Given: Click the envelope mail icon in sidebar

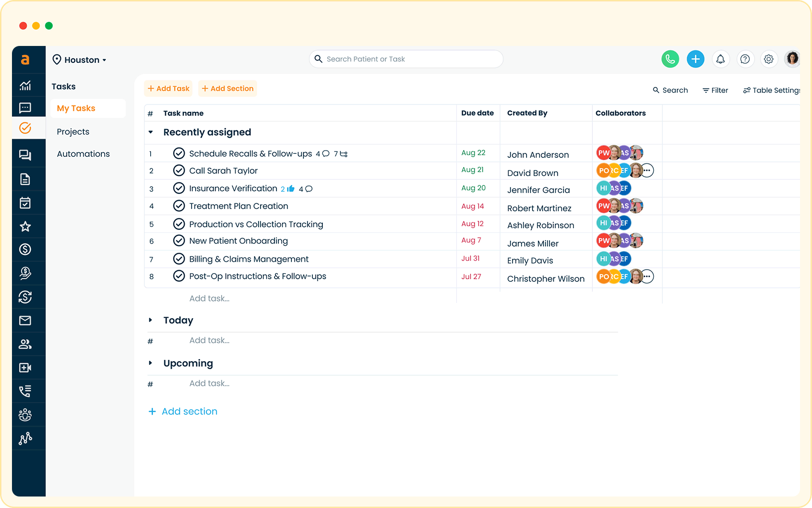Looking at the screenshot, I should 25,321.
